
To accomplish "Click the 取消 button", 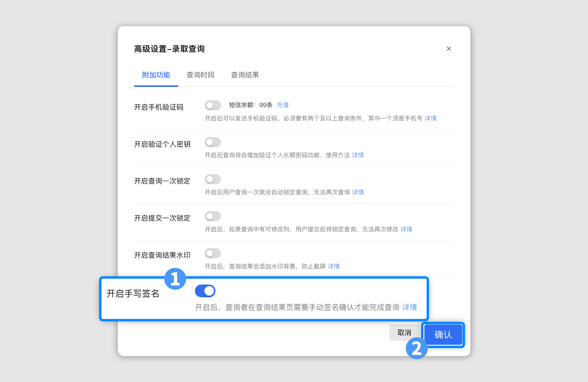I will pos(404,333).
